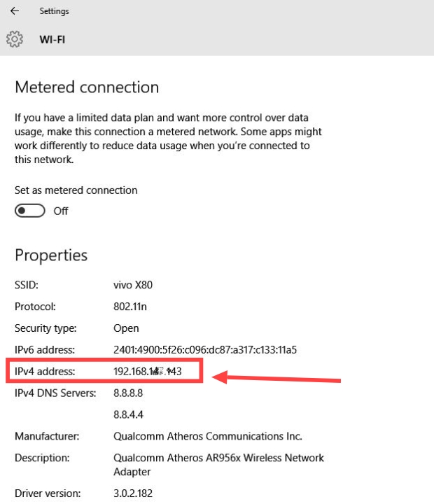Click the driver version 3.0.2.182

coord(133,493)
